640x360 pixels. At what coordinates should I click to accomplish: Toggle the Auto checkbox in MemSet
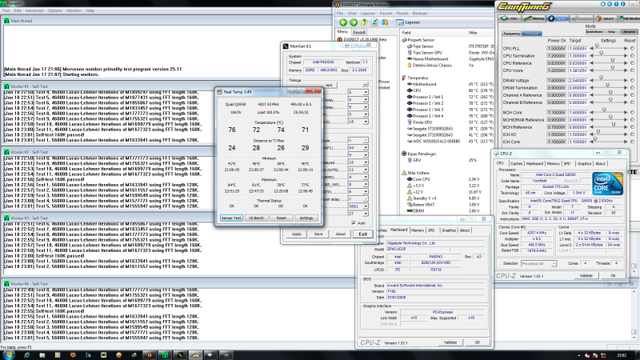tap(353, 223)
